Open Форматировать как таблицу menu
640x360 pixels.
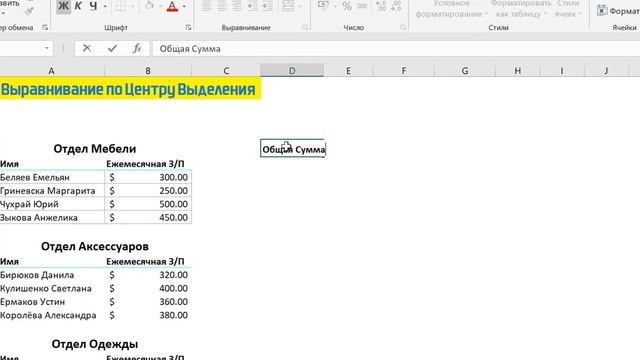[521, 9]
